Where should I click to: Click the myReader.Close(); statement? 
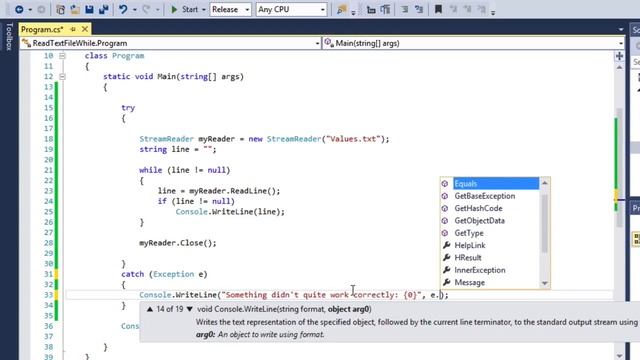178,243
